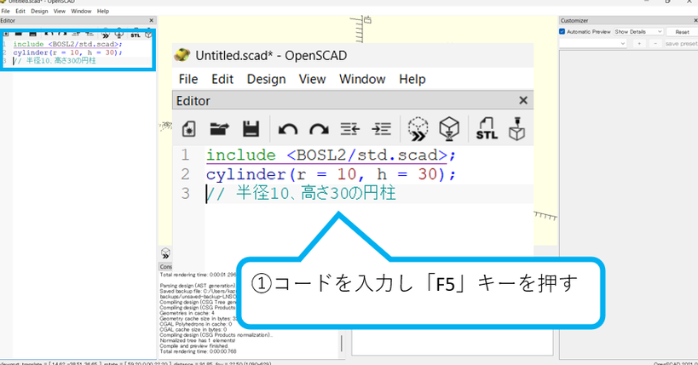Click the enlarged code line 'include <BOSL2/std.scad>;'
The height and width of the screenshot is (365, 698).
pyautogui.click(x=331, y=155)
